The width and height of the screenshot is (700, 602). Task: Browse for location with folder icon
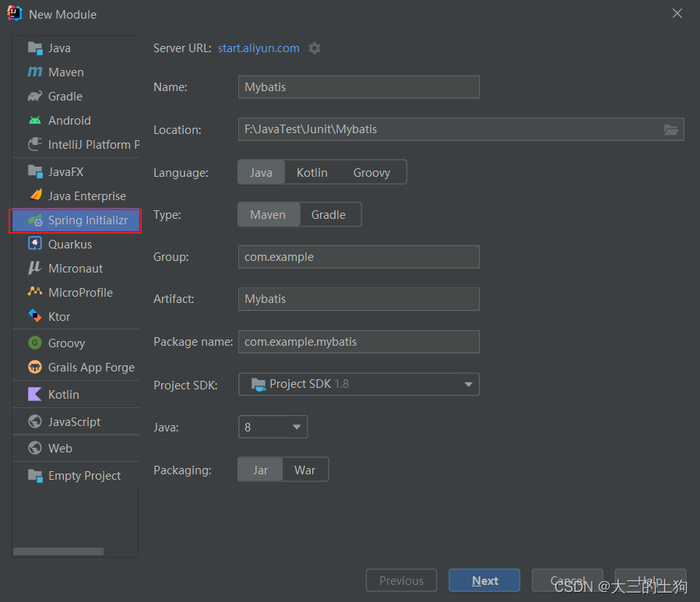click(671, 129)
